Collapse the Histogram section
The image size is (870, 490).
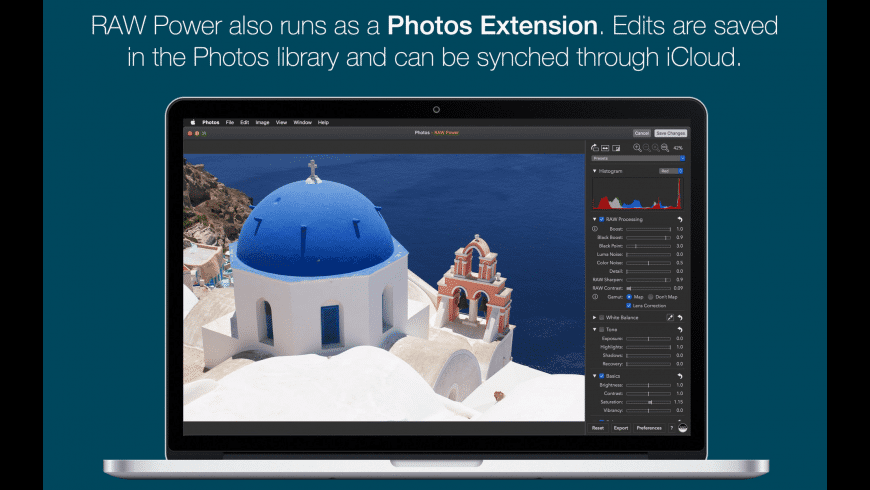594,171
